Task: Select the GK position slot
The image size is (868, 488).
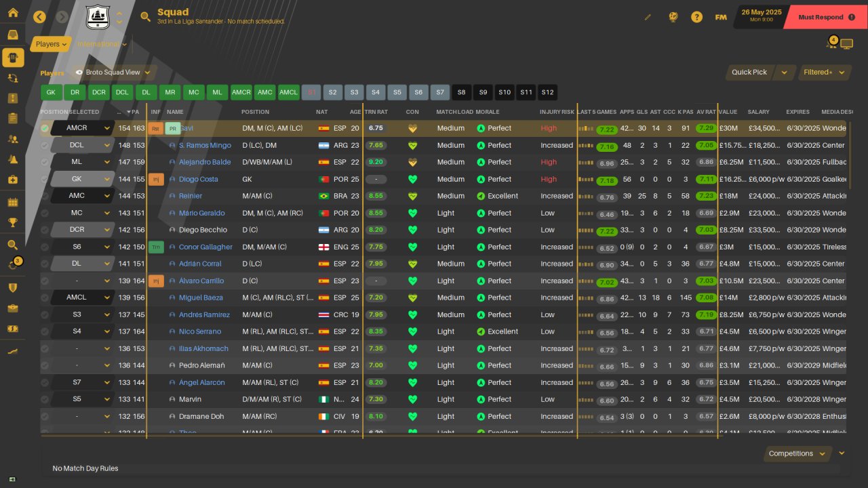Action: 51,92
